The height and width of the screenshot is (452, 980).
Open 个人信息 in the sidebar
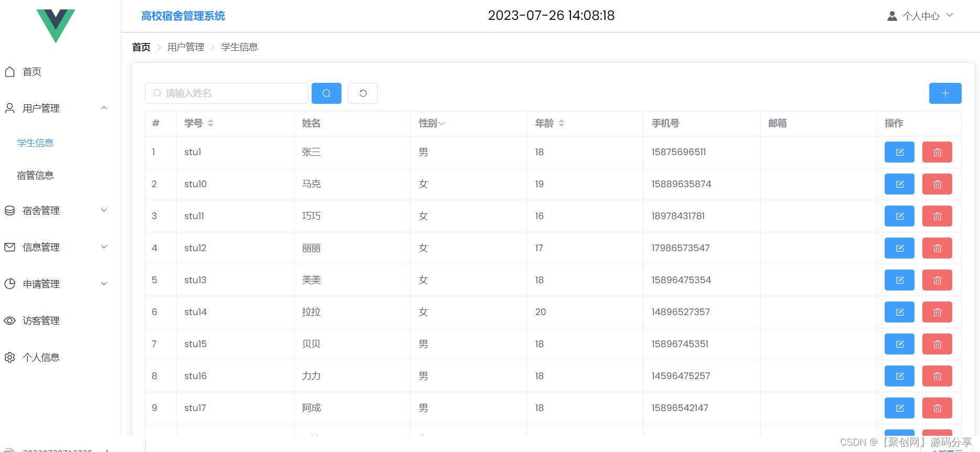pyautogui.click(x=41, y=357)
